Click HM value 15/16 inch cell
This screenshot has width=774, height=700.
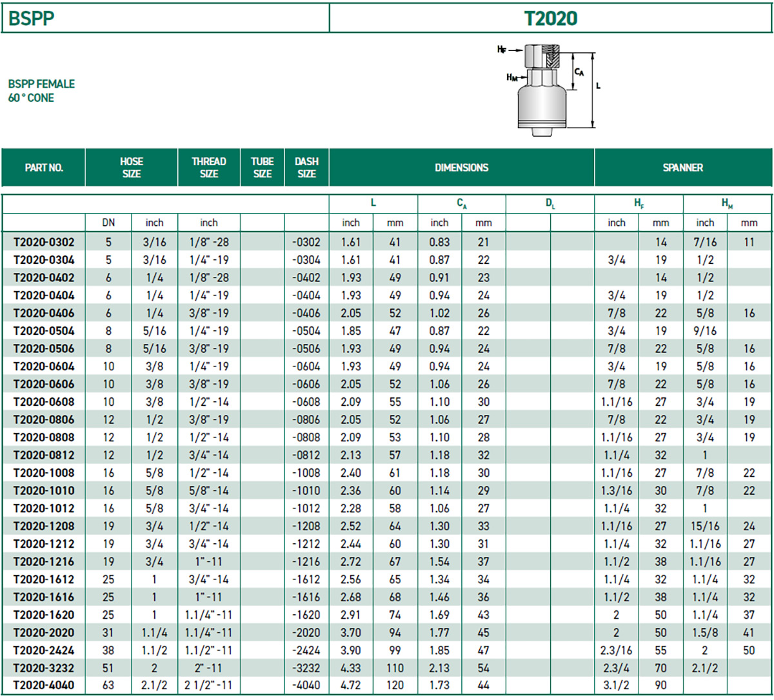(x=705, y=526)
